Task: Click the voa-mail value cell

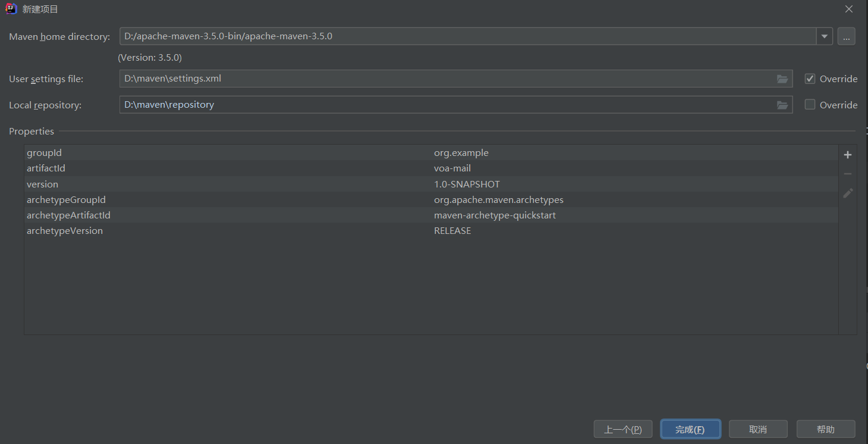Action: (452, 168)
